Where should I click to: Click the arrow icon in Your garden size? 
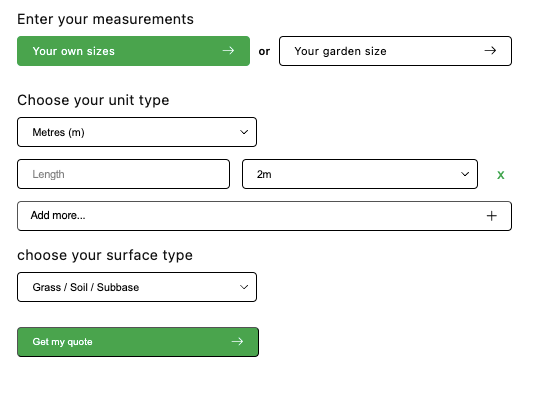pos(490,51)
